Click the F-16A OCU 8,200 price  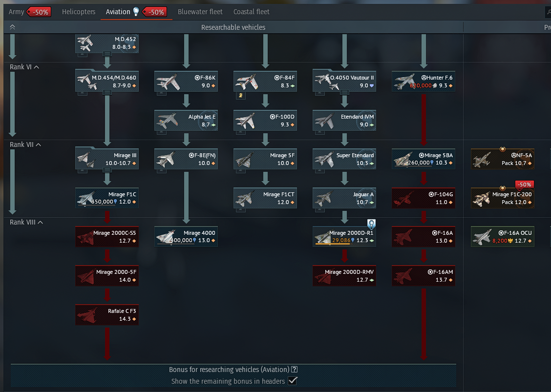click(x=500, y=241)
